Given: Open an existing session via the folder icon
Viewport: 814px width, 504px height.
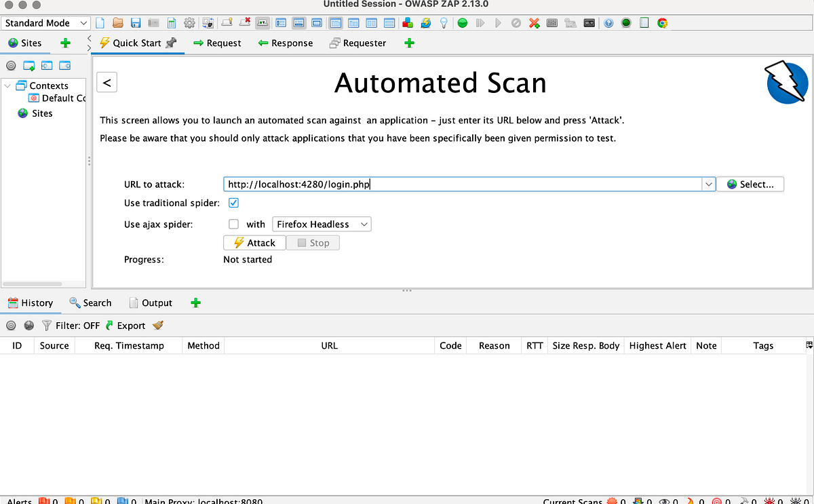Looking at the screenshot, I should 117,22.
